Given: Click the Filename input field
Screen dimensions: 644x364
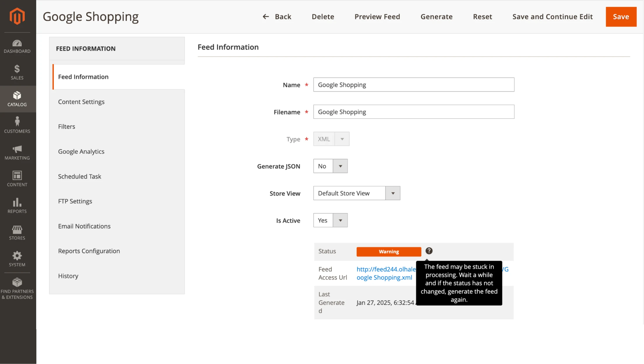Looking at the screenshot, I should coord(414,112).
